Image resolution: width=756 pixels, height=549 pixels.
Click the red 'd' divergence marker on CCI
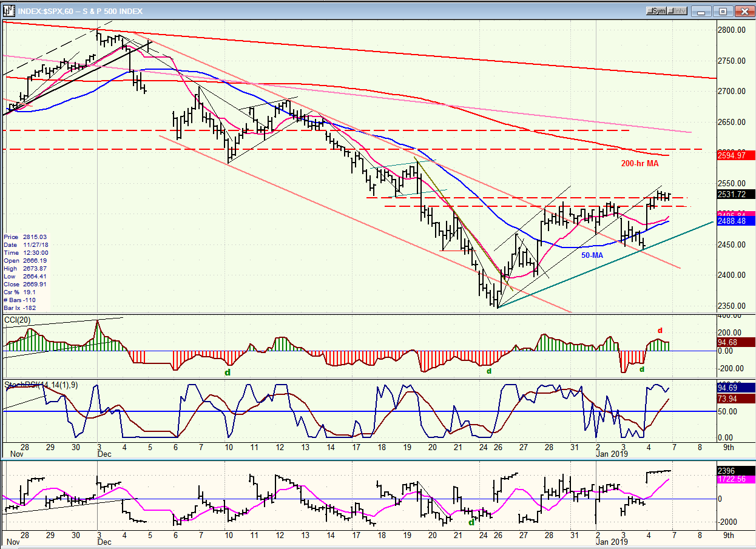click(660, 331)
